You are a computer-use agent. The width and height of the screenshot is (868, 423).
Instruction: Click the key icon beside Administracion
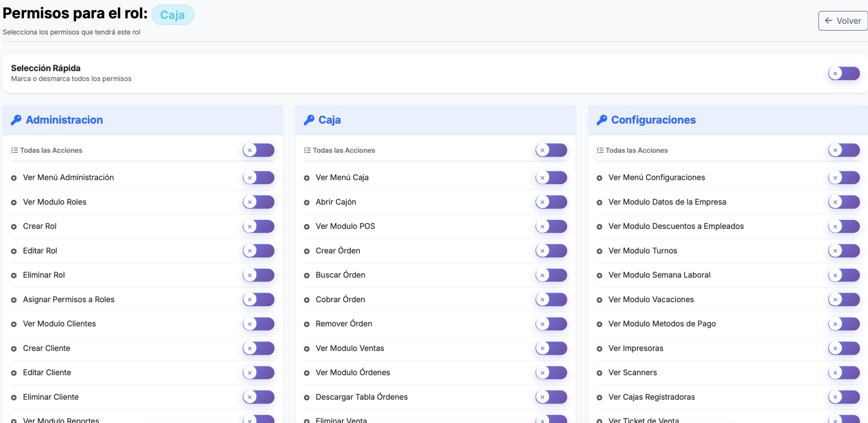(x=16, y=120)
